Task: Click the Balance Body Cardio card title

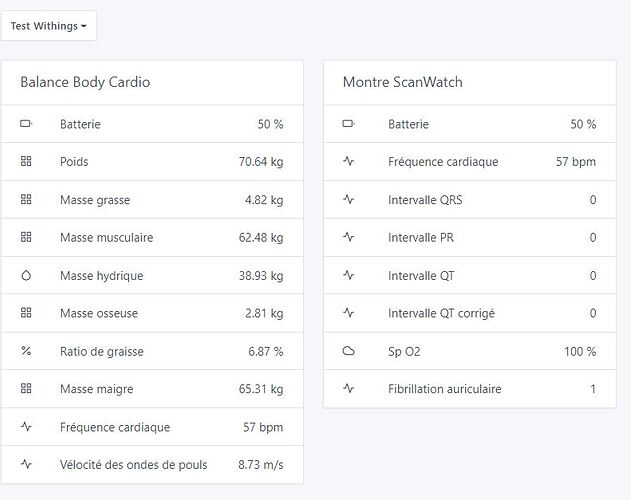Action: coord(85,82)
